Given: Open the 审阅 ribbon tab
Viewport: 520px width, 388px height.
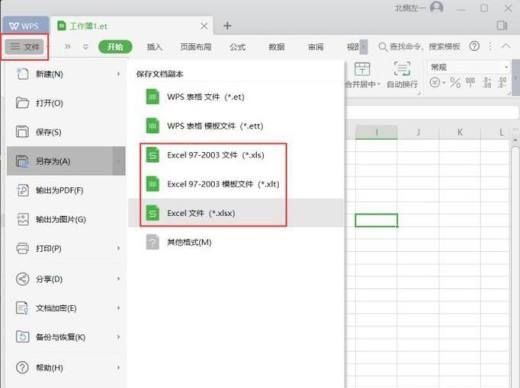Looking at the screenshot, I should pos(316,47).
